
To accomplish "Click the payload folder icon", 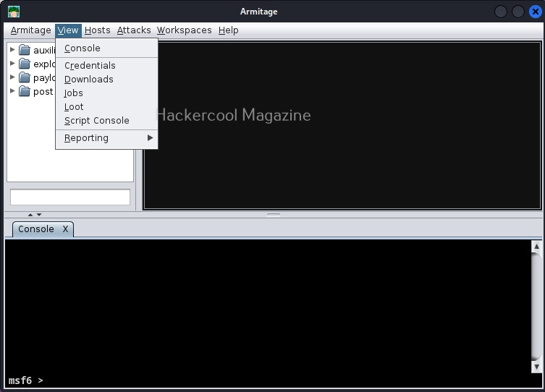I will pyautogui.click(x=25, y=77).
